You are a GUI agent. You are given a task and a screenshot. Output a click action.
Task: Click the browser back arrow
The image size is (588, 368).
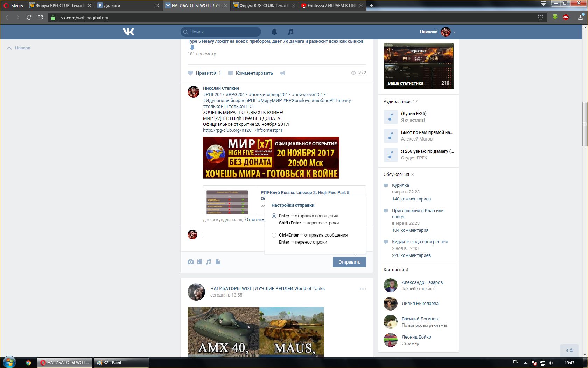coord(7,18)
